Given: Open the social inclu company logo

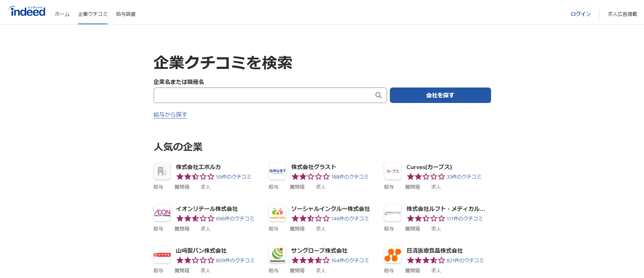Looking at the screenshot, I should tap(277, 213).
